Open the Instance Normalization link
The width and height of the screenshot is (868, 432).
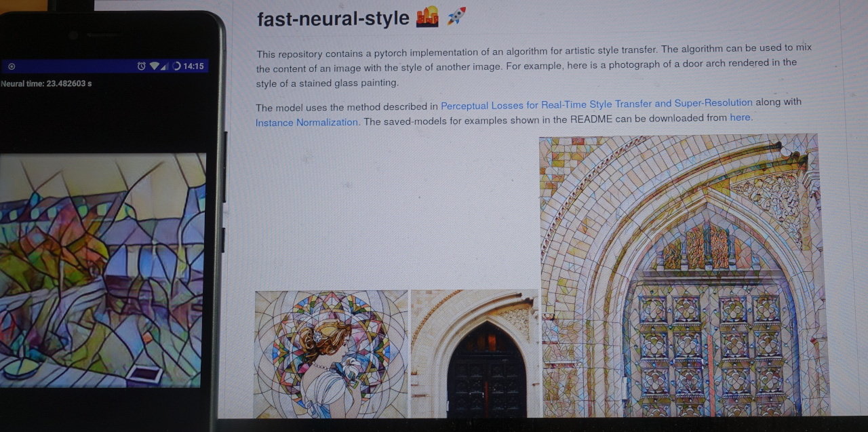[307, 123]
